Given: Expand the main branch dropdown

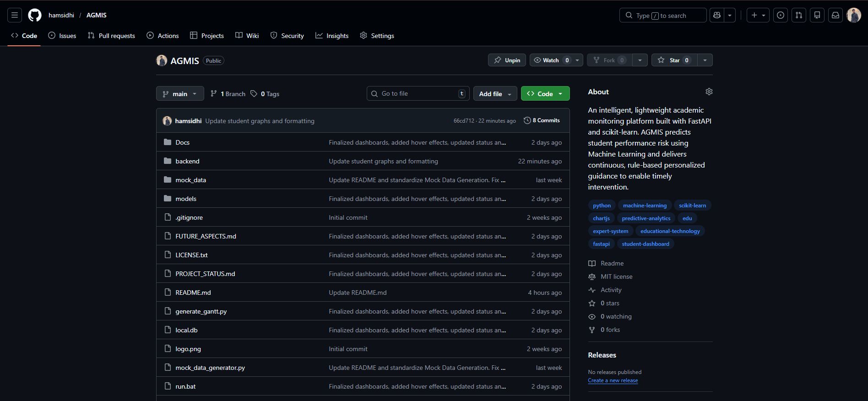Looking at the screenshot, I should [x=180, y=93].
